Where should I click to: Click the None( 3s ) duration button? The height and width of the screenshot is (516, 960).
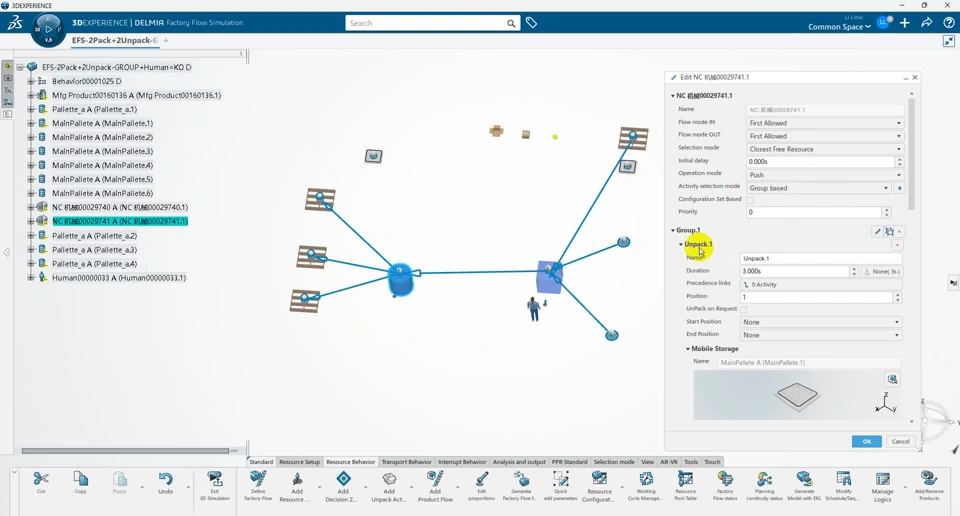[x=882, y=271]
